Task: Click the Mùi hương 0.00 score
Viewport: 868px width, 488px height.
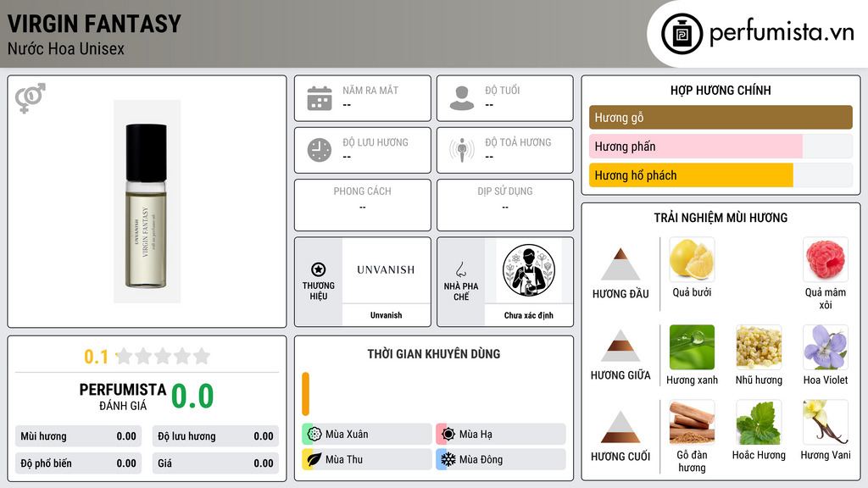Action: pos(78,436)
